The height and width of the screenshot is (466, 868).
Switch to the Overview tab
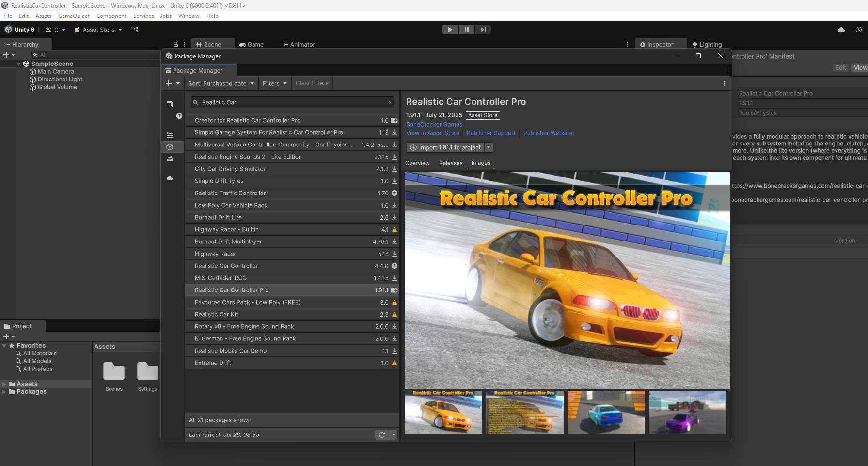coord(417,163)
